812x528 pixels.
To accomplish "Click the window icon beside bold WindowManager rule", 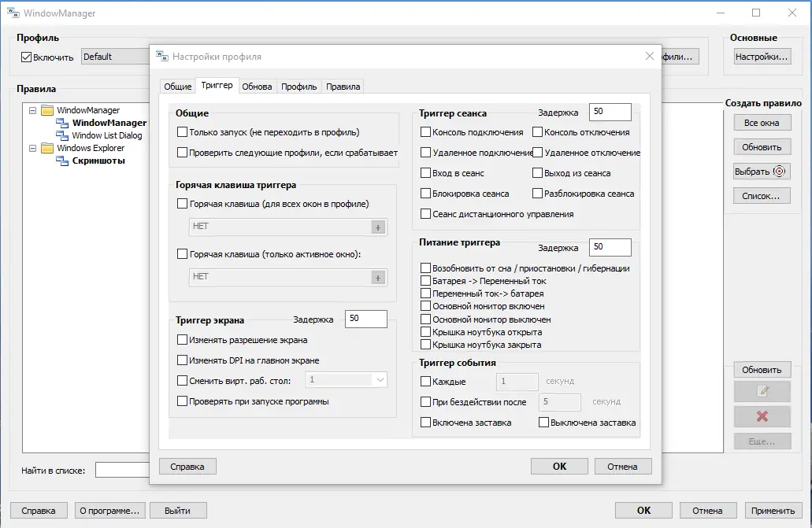I will (62, 123).
